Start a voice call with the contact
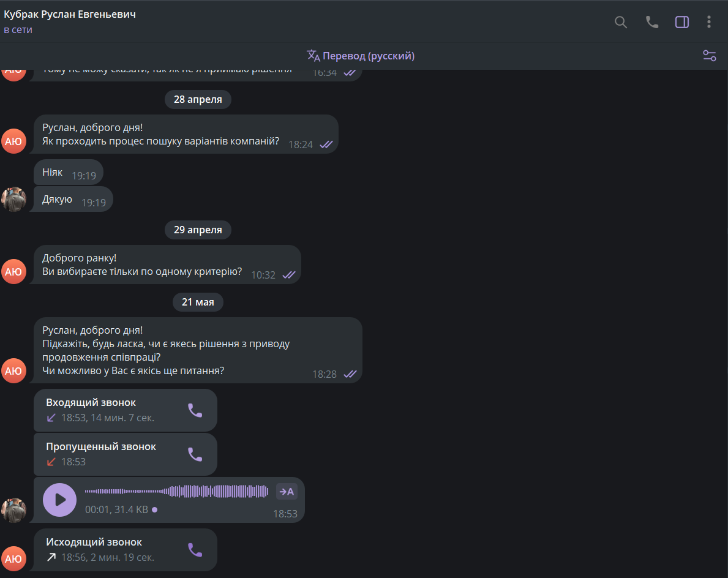This screenshot has width=728, height=578. [x=652, y=22]
